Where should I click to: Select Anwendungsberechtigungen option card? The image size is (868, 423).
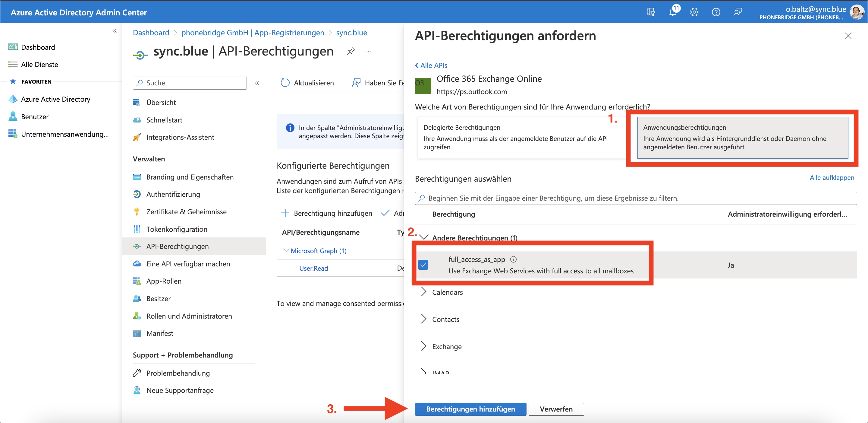click(x=742, y=137)
